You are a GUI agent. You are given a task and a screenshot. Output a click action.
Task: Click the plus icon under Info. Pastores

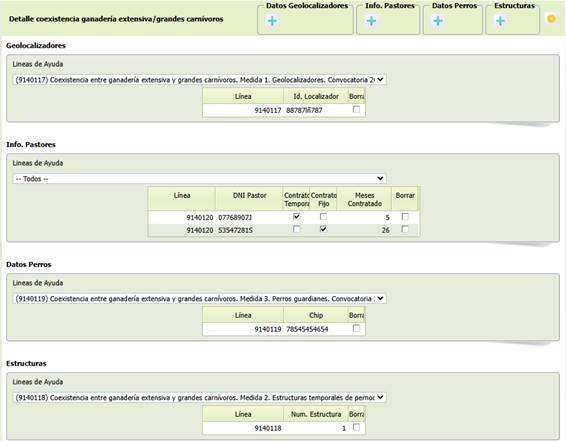click(371, 21)
